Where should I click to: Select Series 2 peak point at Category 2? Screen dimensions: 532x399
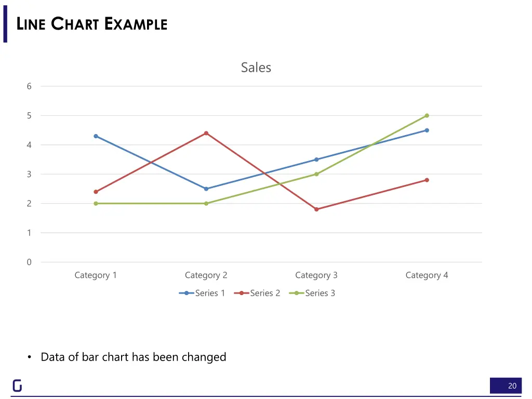[206, 134]
